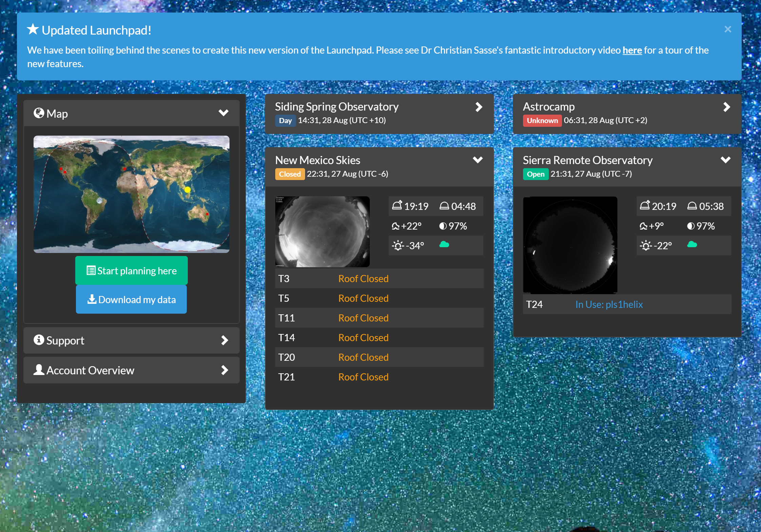Click Sierra Remote Observatory moon phase icon
Viewport: 761px width, 532px height.
[x=690, y=226]
